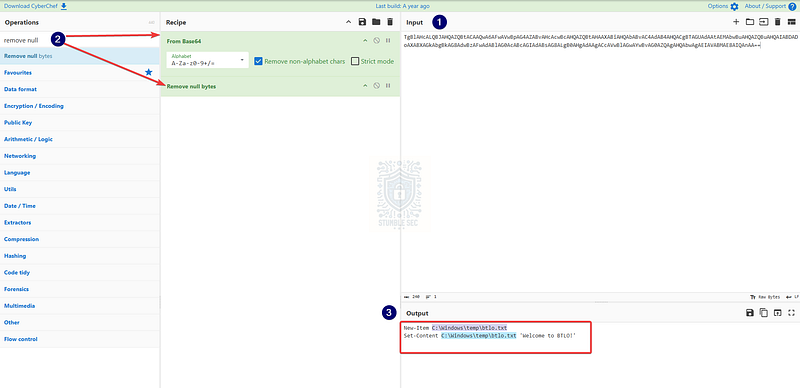The image size is (800, 388).
Task: Reset pane layout icon in the Input header
Action: pyautogui.click(x=791, y=22)
